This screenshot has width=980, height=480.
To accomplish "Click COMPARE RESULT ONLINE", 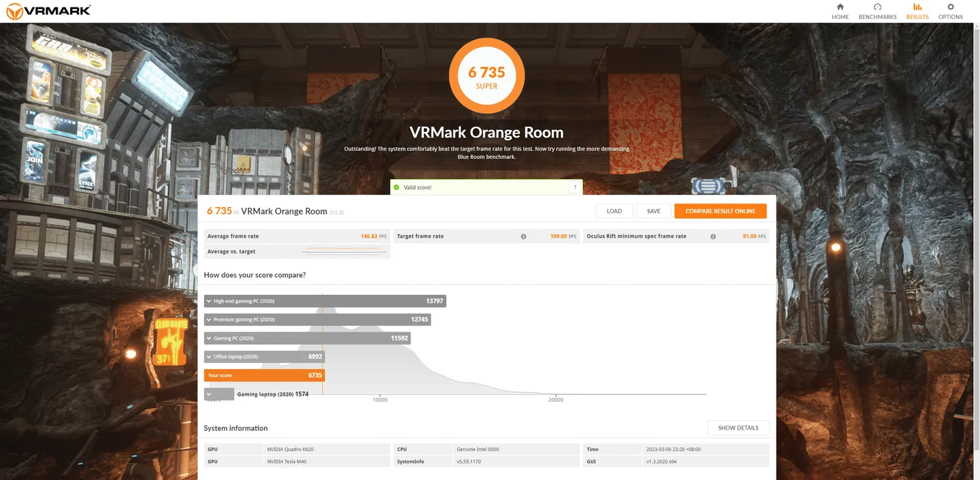I will (x=720, y=211).
